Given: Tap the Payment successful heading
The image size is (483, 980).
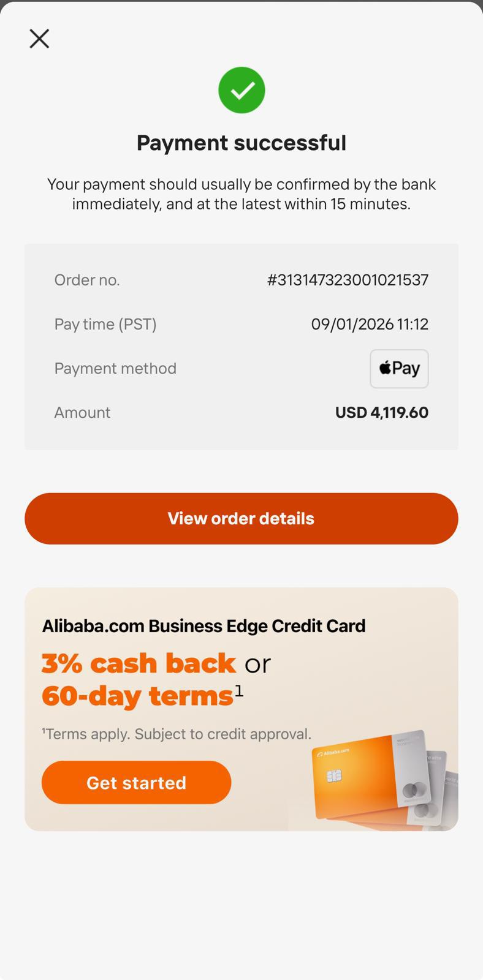Looking at the screenshot, I should pyautogui.click(x=241, y=143).
